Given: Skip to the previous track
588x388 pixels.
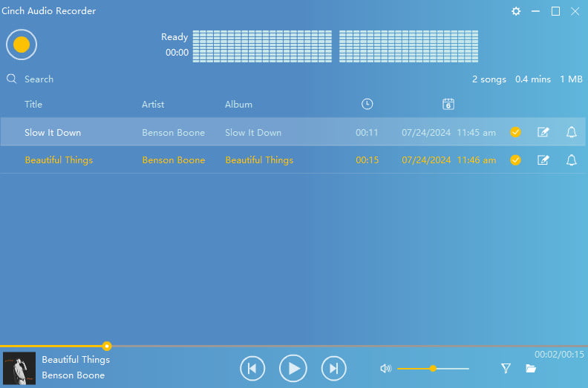Looking at the screenshot, I should (x=252, y=368).
